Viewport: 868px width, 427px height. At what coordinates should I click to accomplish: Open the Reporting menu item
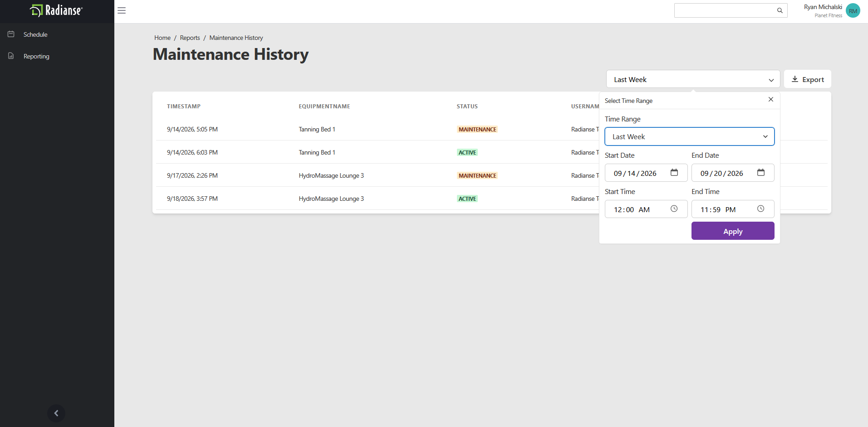click(36, 56)
